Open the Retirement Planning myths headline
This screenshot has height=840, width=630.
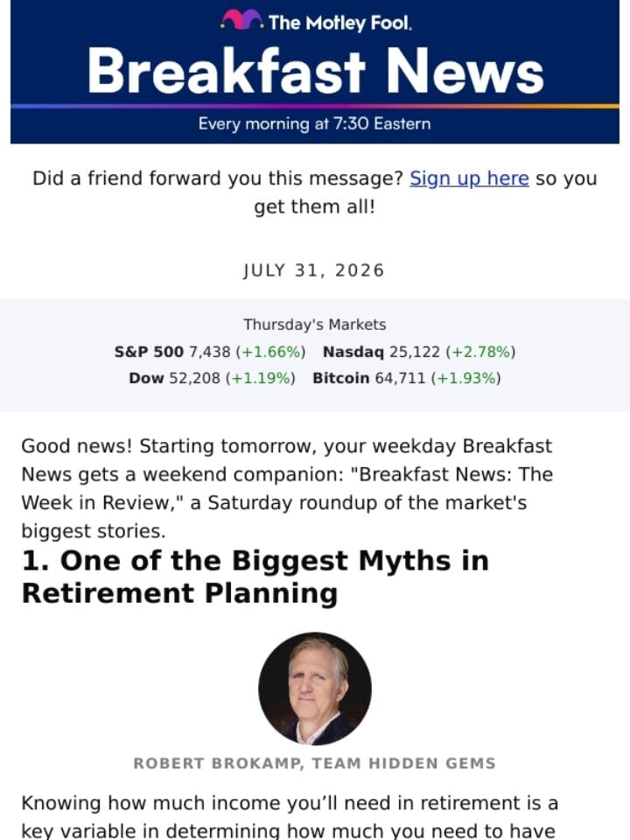point(255,577)
